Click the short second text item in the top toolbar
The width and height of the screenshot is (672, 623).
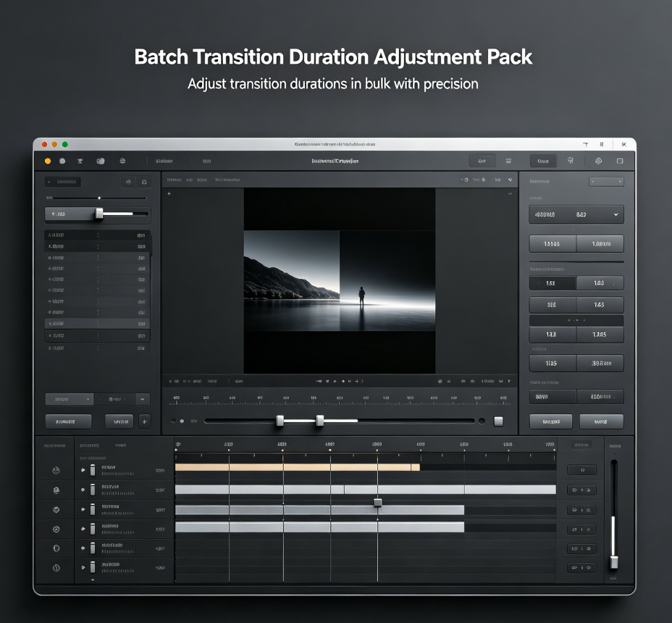207,162
